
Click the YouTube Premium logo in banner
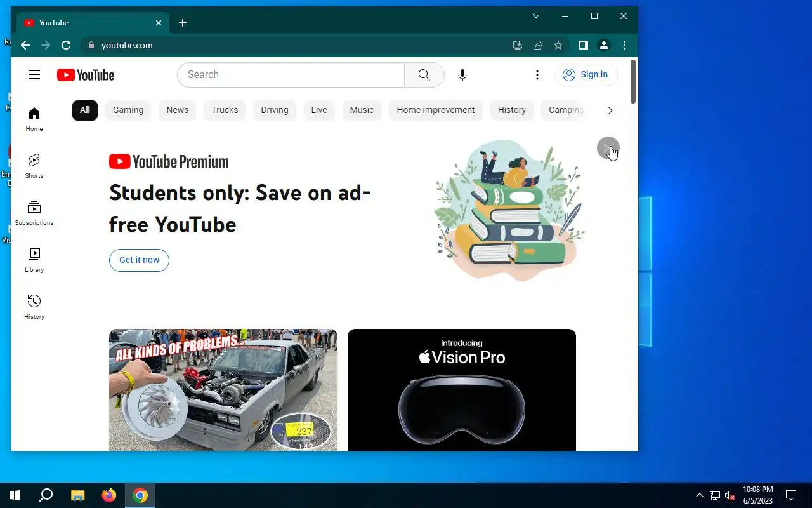coord(169,161)
